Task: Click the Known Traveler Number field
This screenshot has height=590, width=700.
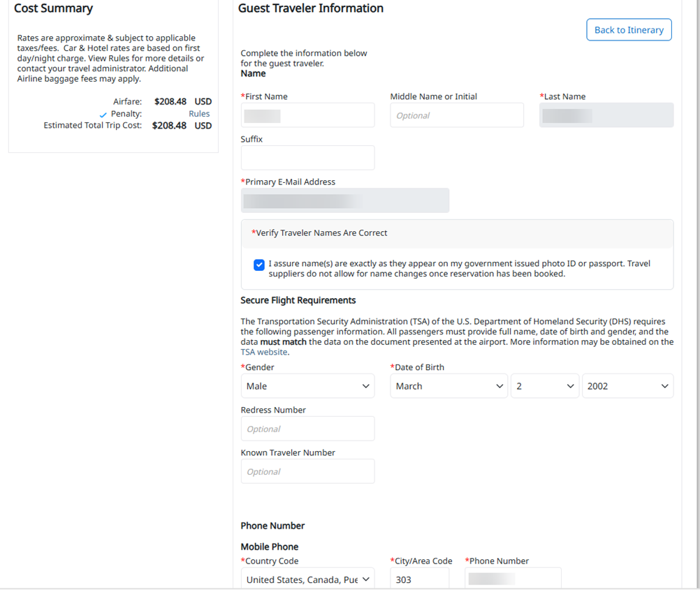Action: click(x=307, y=471)
